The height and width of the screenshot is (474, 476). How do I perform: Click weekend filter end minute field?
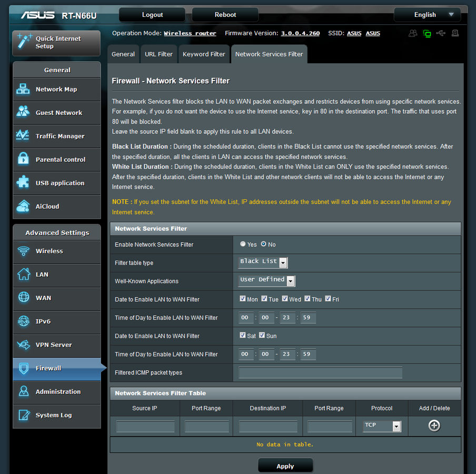308,354
